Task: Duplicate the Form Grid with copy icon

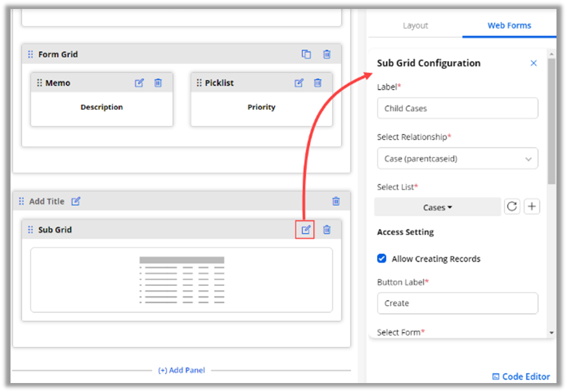Action: tap(306, 54)
